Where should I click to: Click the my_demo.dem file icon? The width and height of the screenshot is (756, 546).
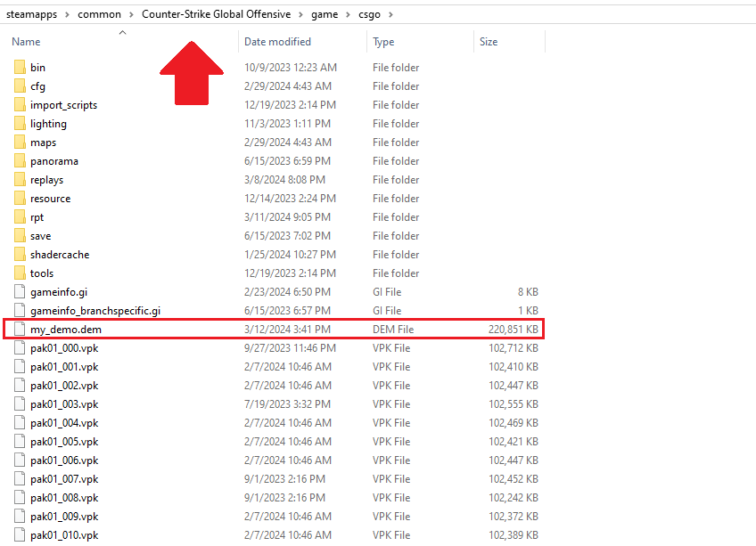19,329
